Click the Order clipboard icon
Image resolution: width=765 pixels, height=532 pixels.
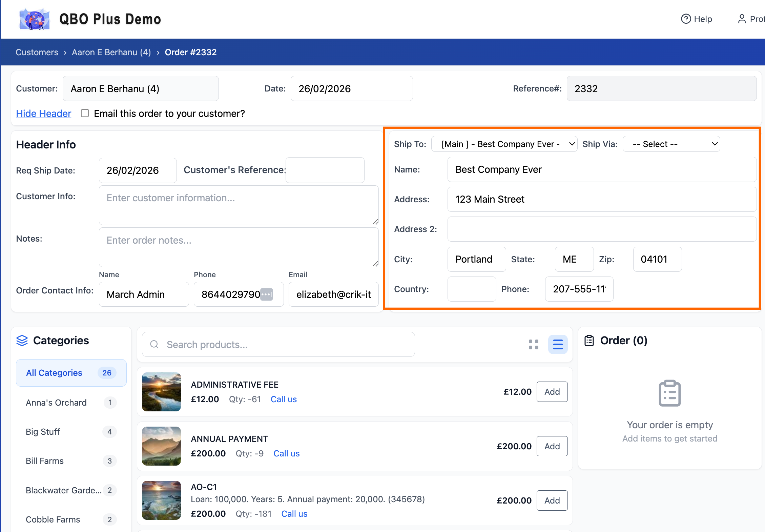pyautogui.click(x=589, y=341)
